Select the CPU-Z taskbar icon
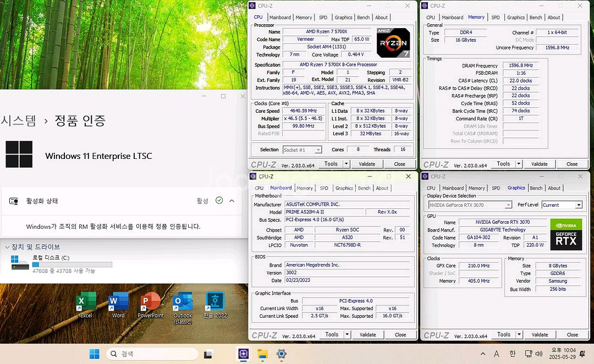 pyautogui.click(x=243, y=354)
